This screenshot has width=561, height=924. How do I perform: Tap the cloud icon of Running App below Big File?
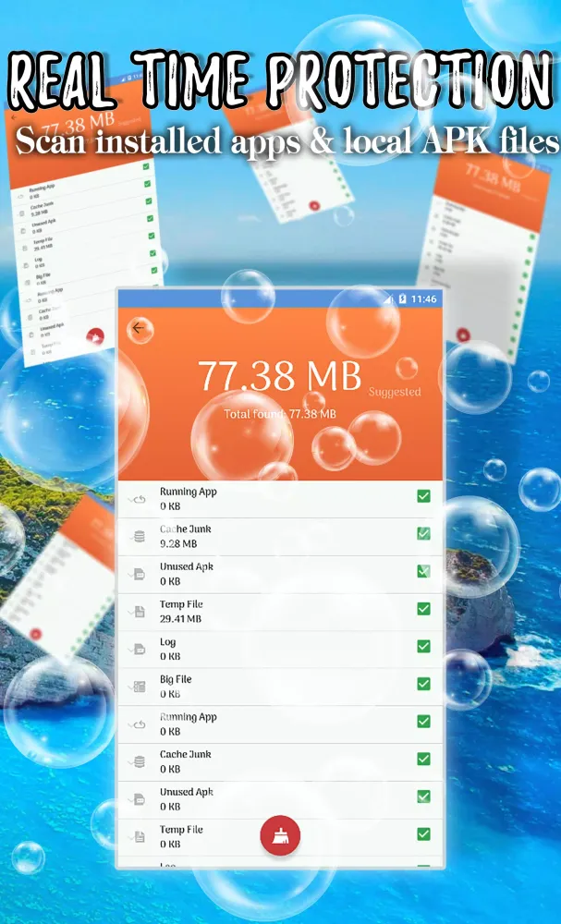coord(139,724)
